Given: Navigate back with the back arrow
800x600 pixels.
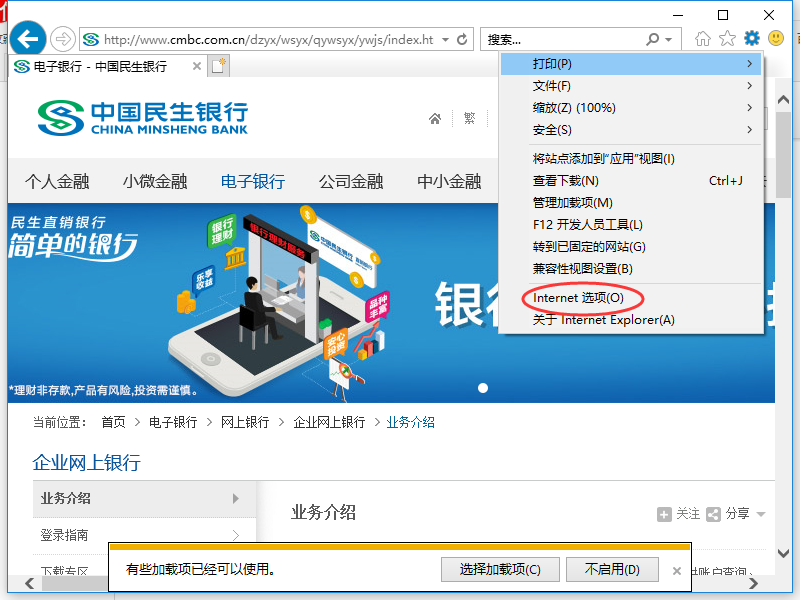Looking at the screenshot, I should [27, 38].
